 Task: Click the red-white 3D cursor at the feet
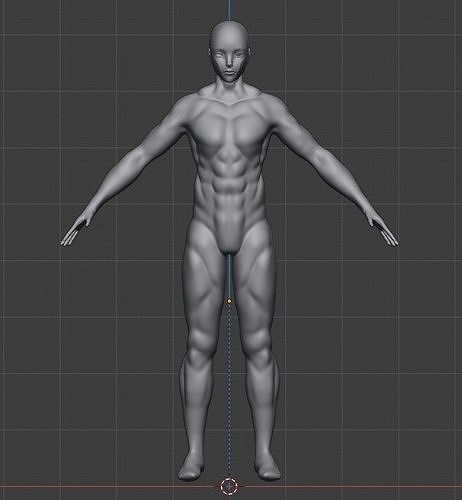(x=229, y=486)
